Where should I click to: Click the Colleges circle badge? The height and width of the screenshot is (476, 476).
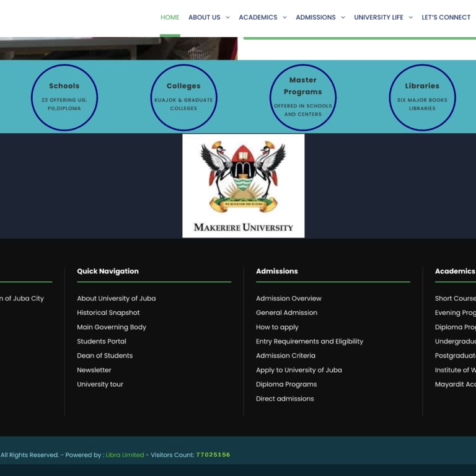tap(183, 97)
